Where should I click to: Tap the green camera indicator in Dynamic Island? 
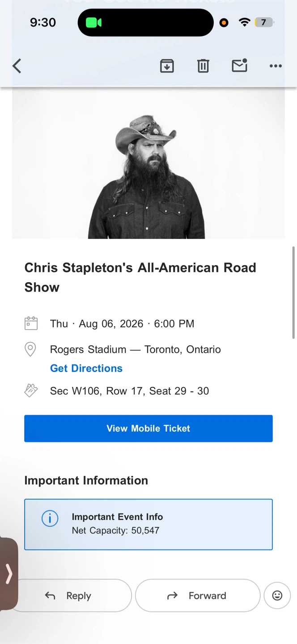point(93,22)
